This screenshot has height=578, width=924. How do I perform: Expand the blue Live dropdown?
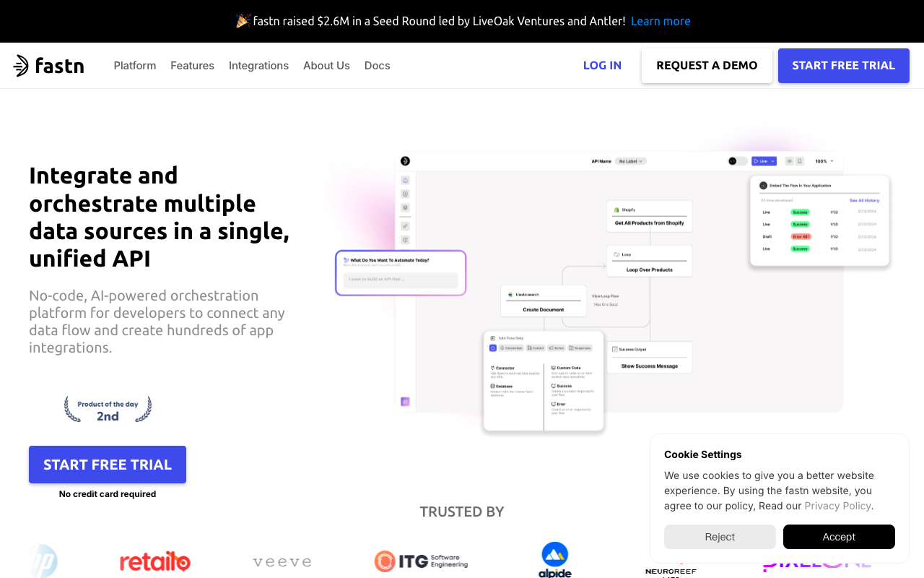tap(764, 161)
